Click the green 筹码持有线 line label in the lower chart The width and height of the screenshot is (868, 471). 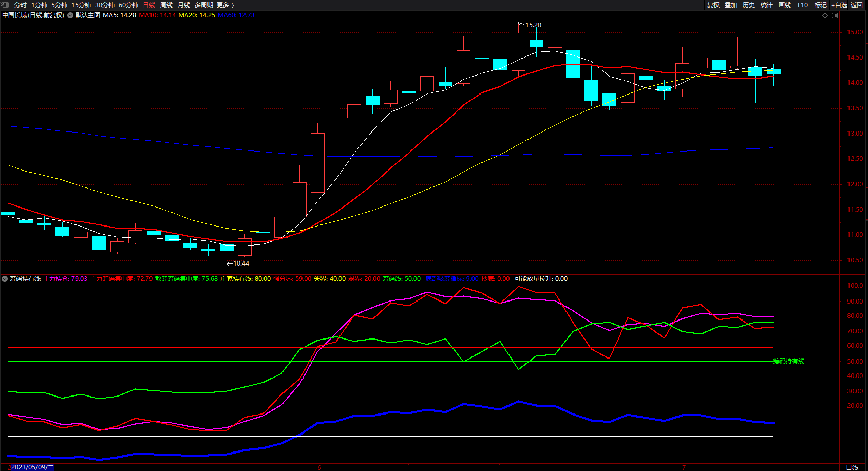tap(789, 361)
